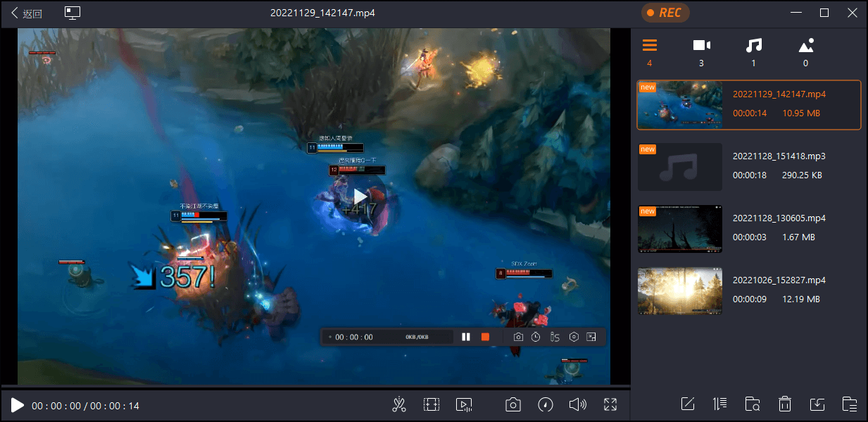Click the back arrow labeled 返回
This screenshot has height=422, width=868.
click(26, 13)
